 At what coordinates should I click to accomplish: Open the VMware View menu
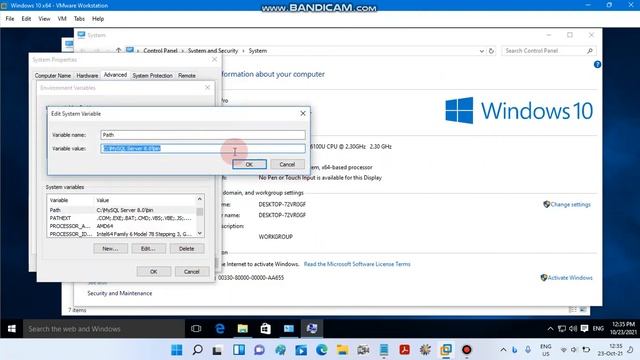pyautogui.click(x=44, y=19)
